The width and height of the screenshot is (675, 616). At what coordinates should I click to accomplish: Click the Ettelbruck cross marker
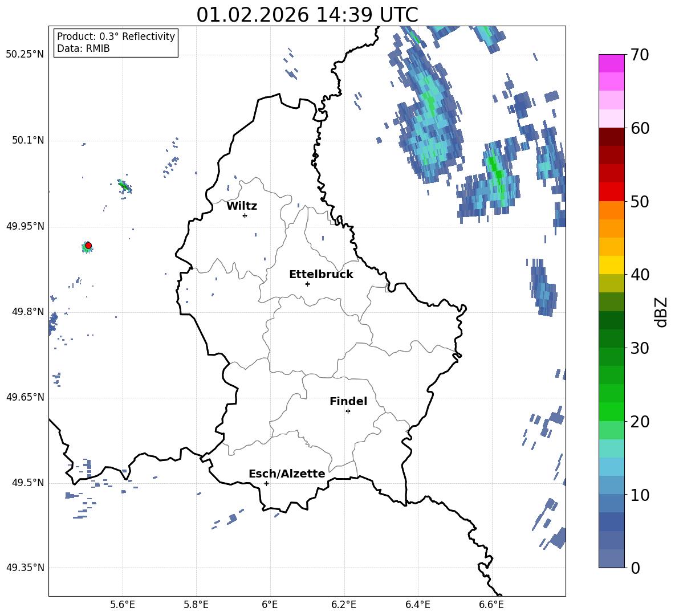(307, 284)
